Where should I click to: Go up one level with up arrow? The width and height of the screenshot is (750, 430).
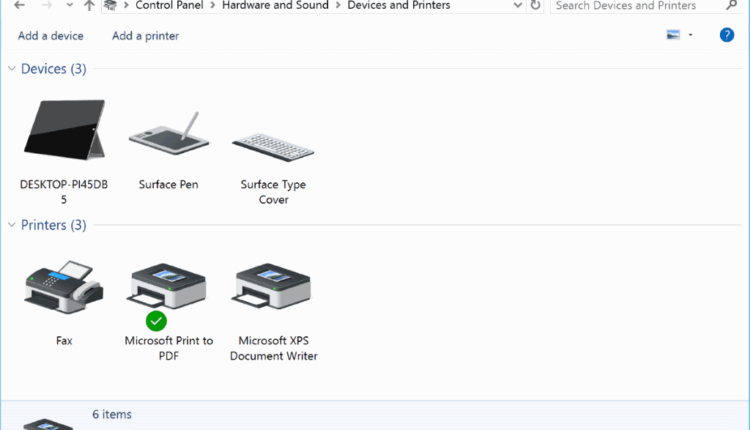pos(89,6)
